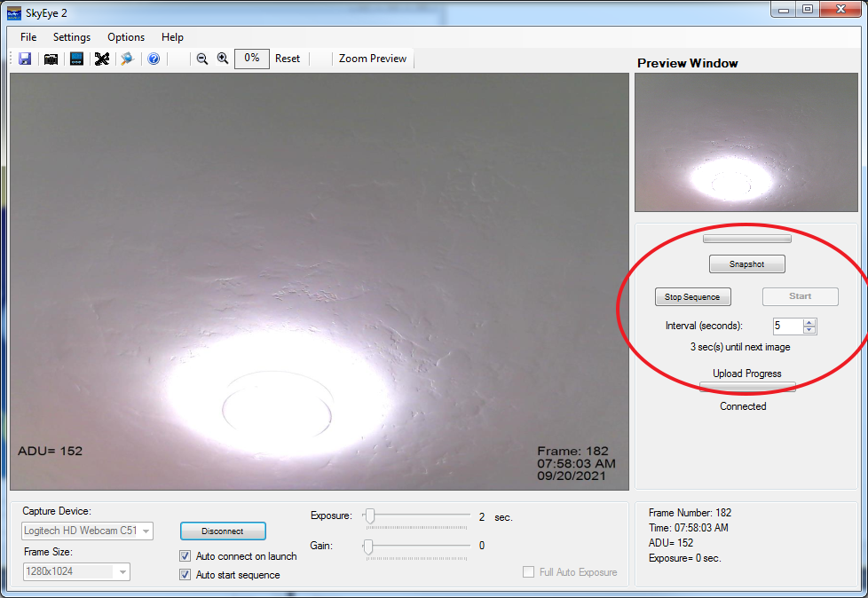This screenshot has width=868, height=598.
Task: Click the Disconnect button
Action: pyautogui.click(x=223, y=531)
